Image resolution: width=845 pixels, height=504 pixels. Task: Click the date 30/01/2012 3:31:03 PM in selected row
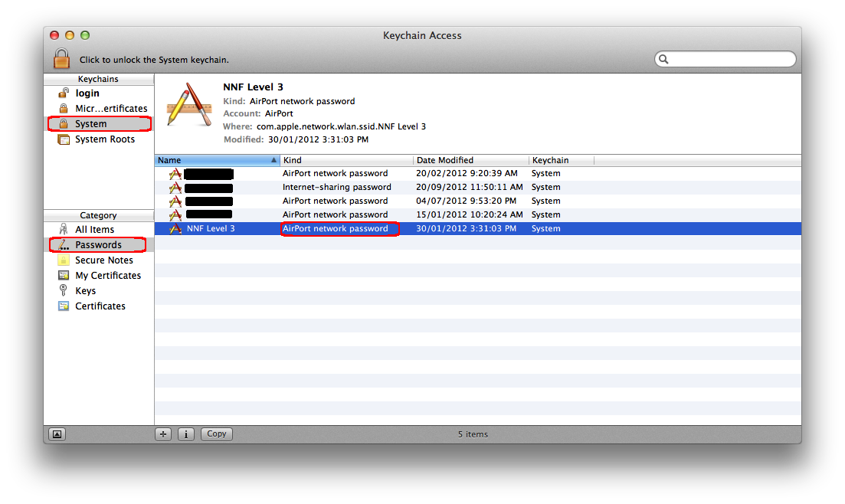coord(466,228)
